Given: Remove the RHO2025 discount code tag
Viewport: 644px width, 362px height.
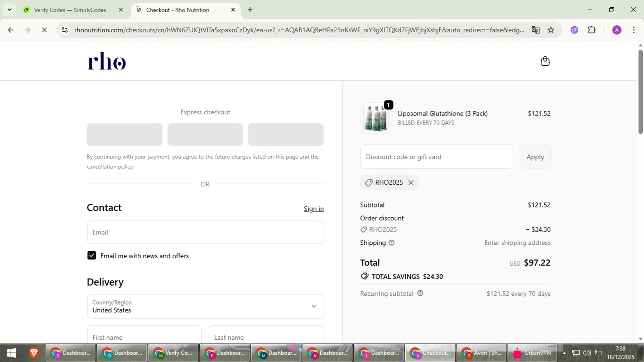Looking at the screenshot, I should [x=411, y=183].
